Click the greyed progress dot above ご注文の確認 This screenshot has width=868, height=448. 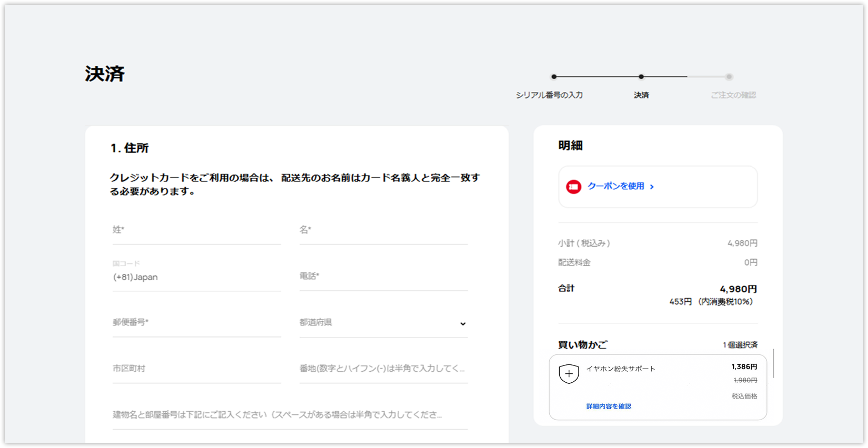pos(729,77)
